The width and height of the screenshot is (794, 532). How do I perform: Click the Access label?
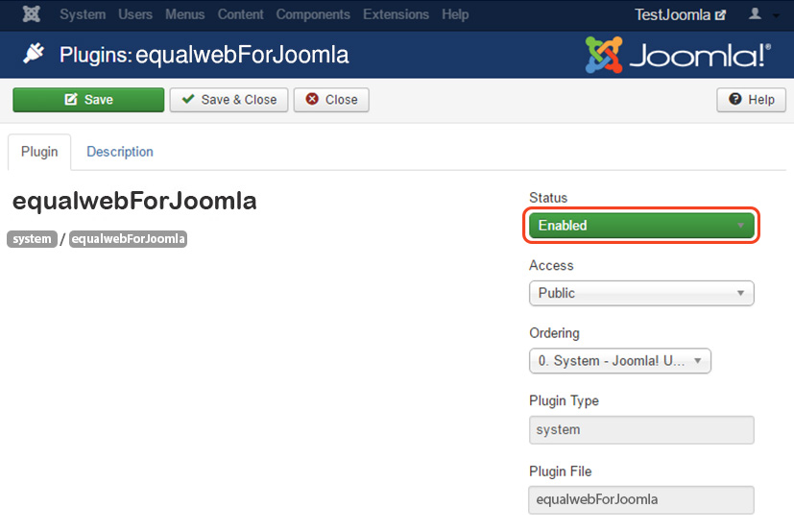pyautogui.click(x=551, y=265)
